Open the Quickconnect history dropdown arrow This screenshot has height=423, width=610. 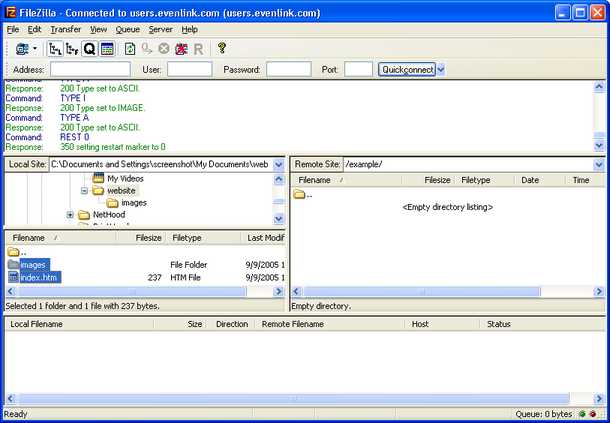coord(440,70)
